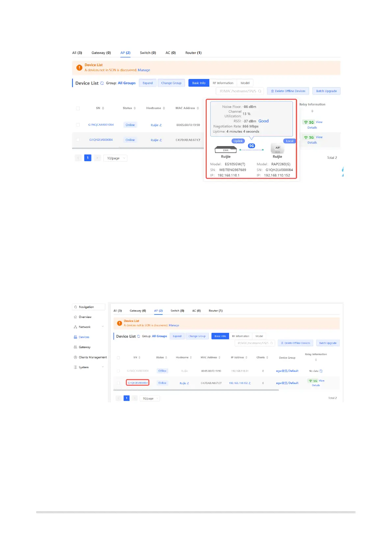Click the blue Good RSSI link in popup
This screenshot has width=392, height=554.
click(263, 121)
